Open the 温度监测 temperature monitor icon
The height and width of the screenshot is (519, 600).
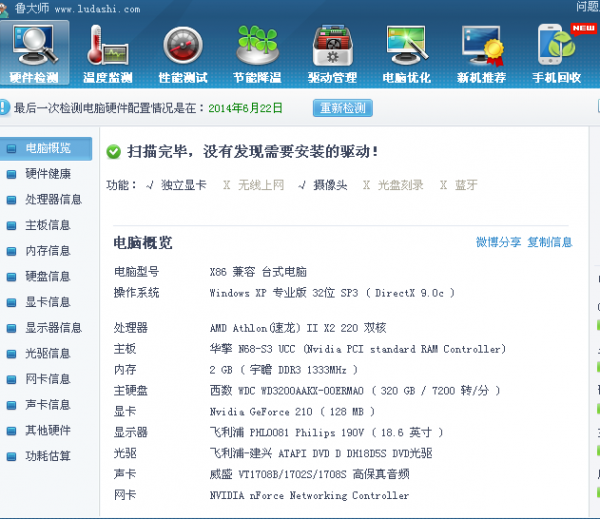108,53
